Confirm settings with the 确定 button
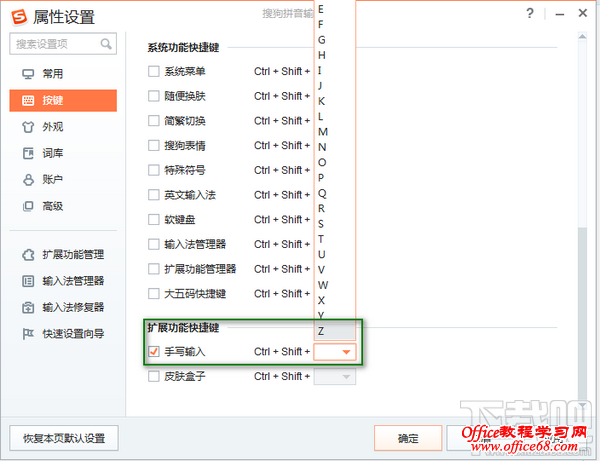Viewport: 600px width, 461px height. 408,438
